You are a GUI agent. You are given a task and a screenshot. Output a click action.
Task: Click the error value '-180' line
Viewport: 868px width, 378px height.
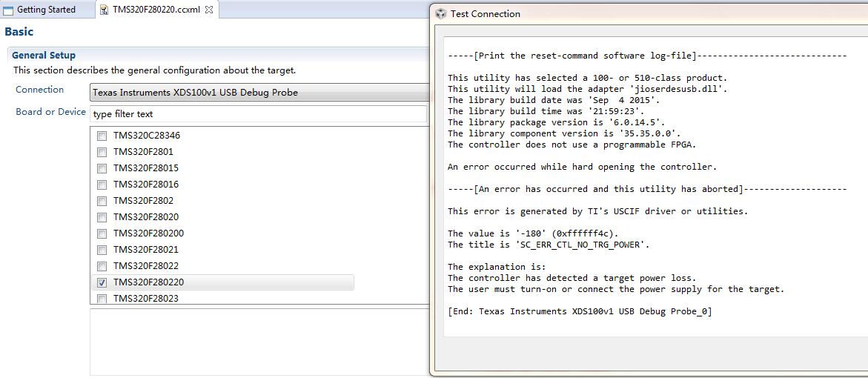[x=533, y=233]
